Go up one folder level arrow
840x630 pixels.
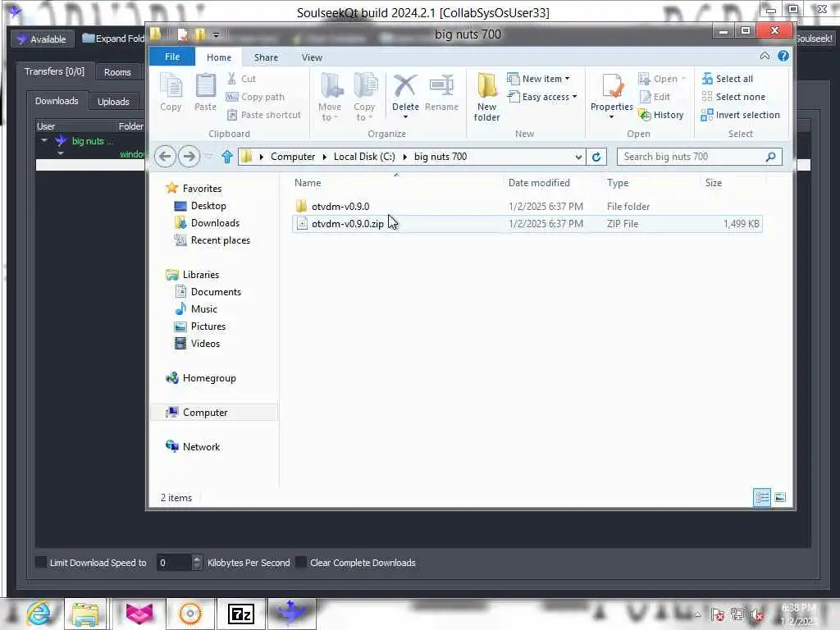click(226, 157)
